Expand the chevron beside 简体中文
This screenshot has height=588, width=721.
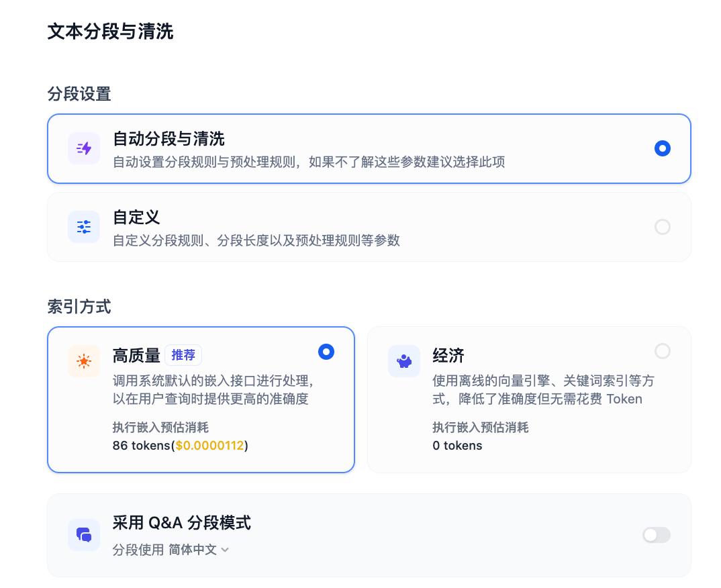pos(225,549)
